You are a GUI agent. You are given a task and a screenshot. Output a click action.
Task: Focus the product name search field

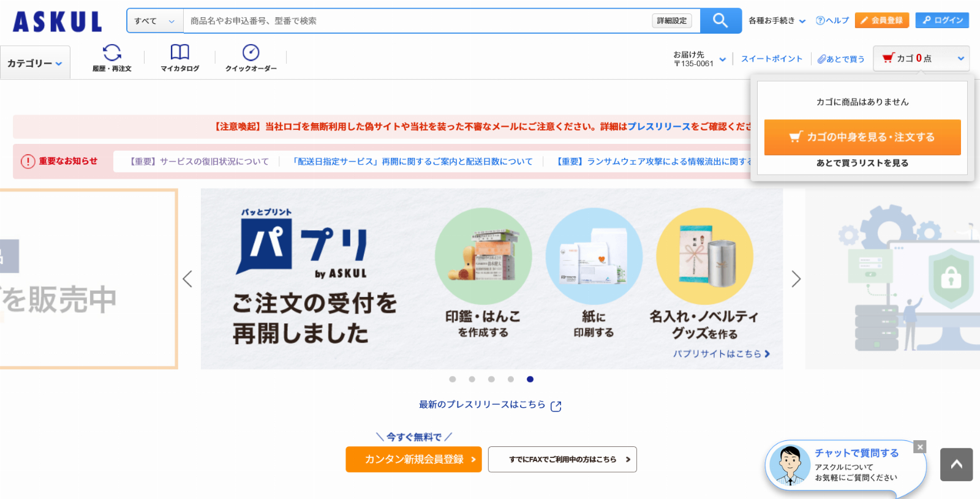point(417,21)
